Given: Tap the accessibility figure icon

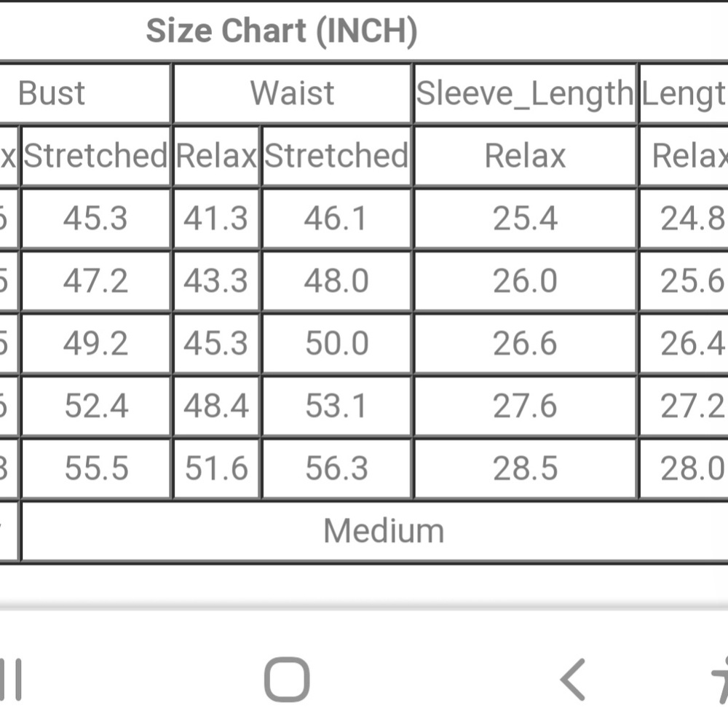Looking at the screenshot, I should click(719, 679).
